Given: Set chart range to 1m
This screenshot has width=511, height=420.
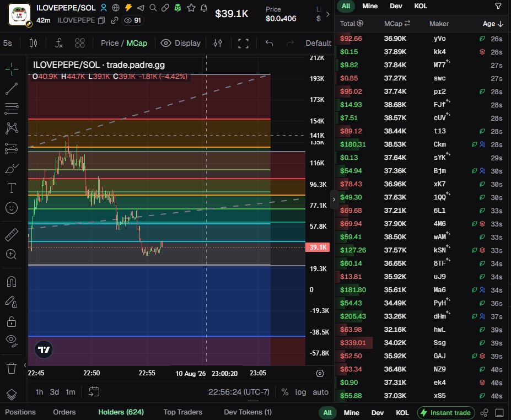Looking at the screenshot, I should 71,392.
